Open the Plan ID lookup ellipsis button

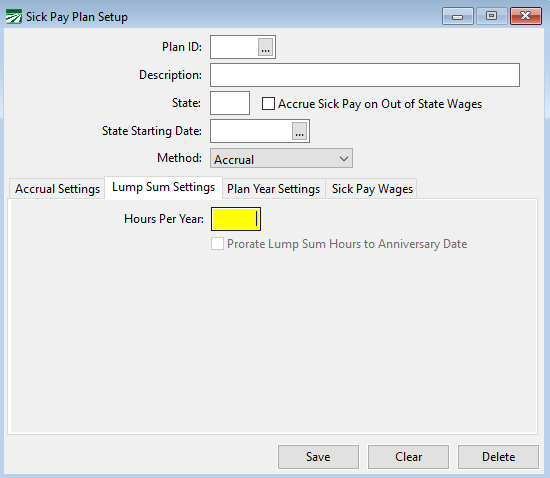click(266, 47)
